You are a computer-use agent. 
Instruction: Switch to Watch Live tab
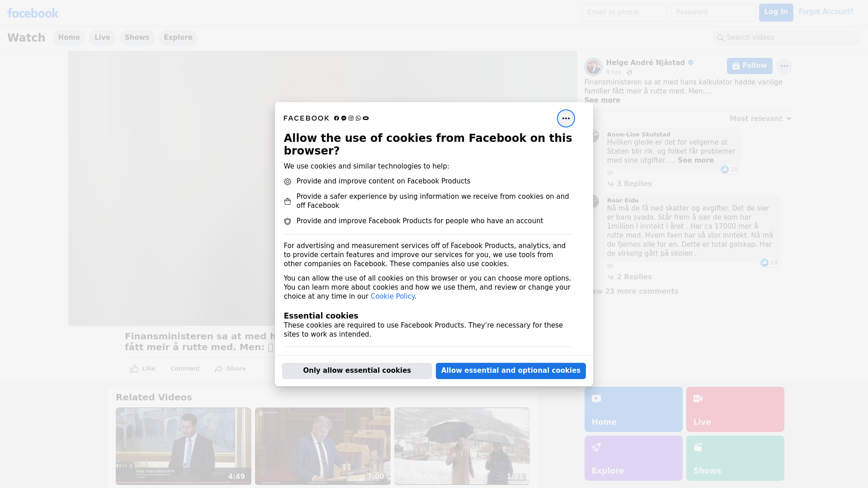102,38
